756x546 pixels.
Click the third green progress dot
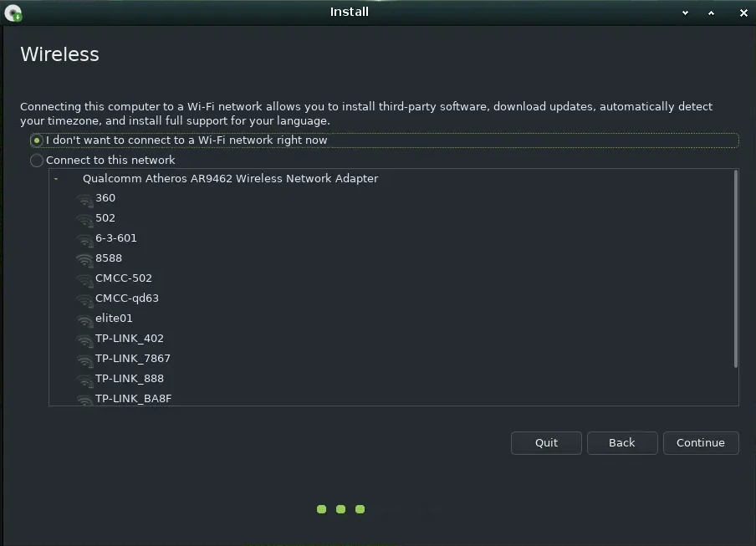pyautogui.click(x=360, y=509)
